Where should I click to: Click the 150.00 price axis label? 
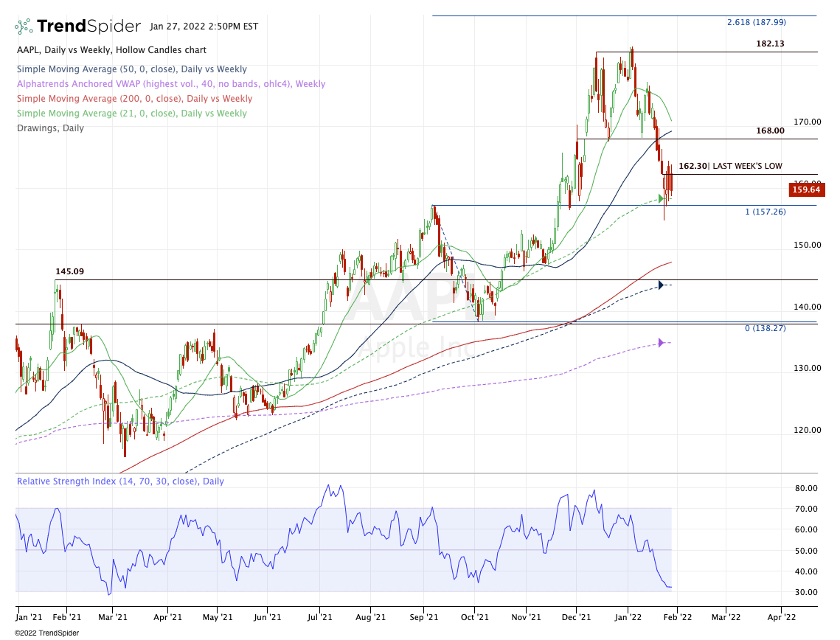808,245
